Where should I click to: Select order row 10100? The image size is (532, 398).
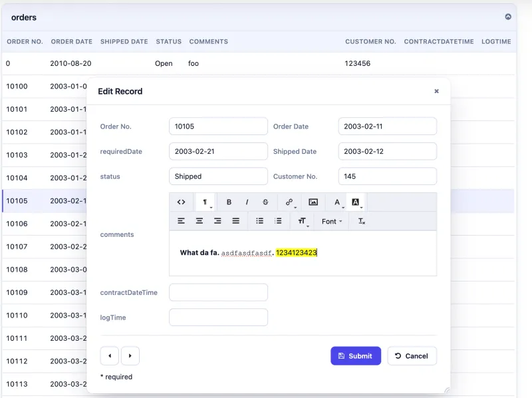coord(45,87)
